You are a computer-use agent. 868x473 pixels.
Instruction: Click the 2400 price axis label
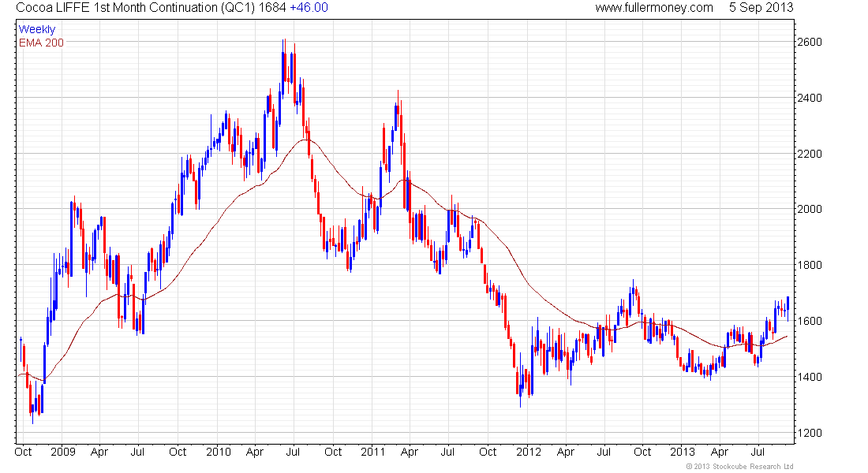pos(810,98)
